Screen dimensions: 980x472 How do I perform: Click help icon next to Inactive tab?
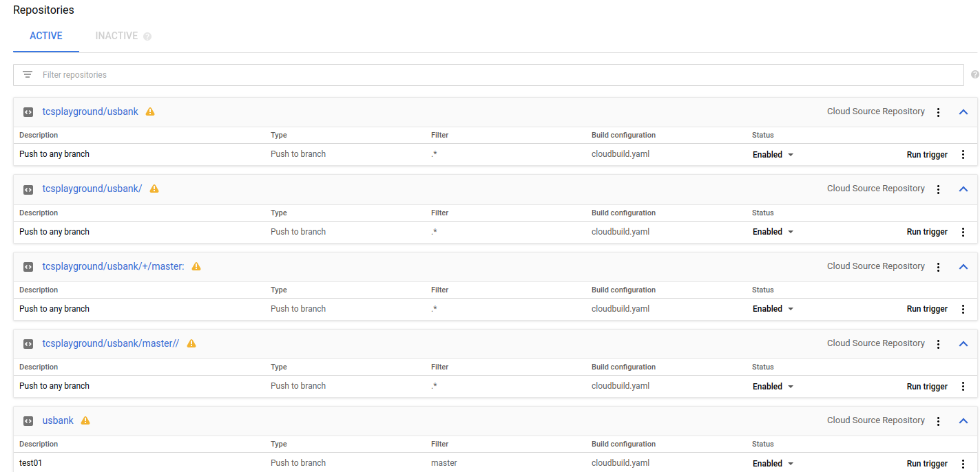[x=147, y=36]
